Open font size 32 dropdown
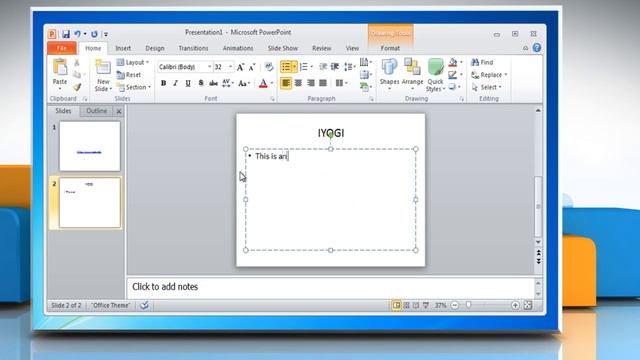This screenshot has width=640, height=360. [x=231, y=67]
